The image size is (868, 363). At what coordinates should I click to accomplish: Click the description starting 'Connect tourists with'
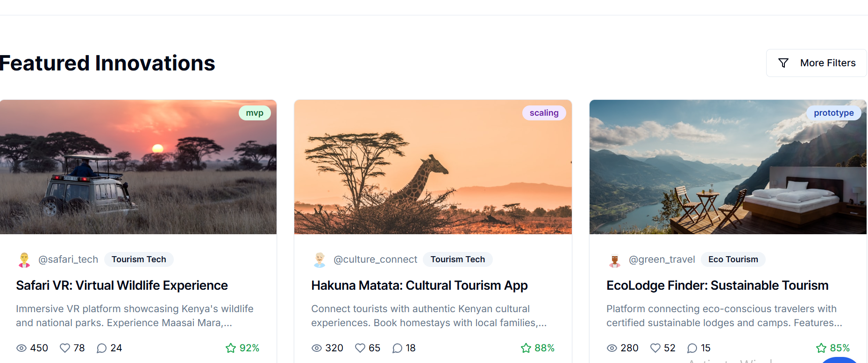click(x=429, y=316)
